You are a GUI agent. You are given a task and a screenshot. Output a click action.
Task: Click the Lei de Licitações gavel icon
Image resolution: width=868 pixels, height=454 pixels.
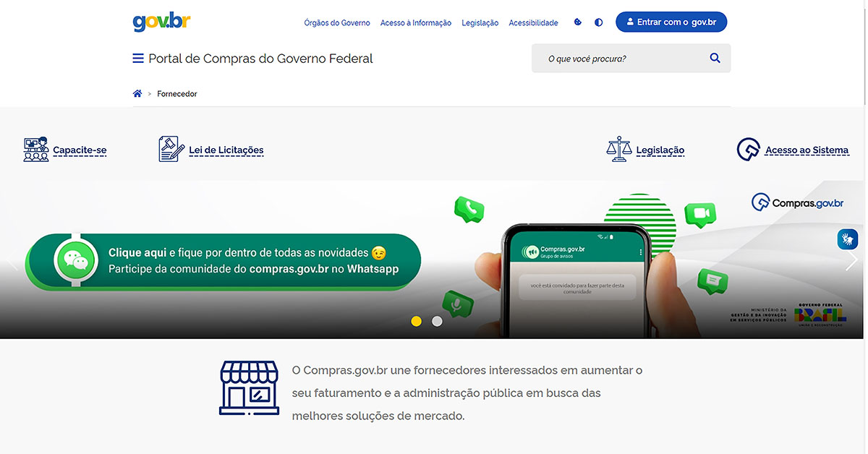coord(171,150)
